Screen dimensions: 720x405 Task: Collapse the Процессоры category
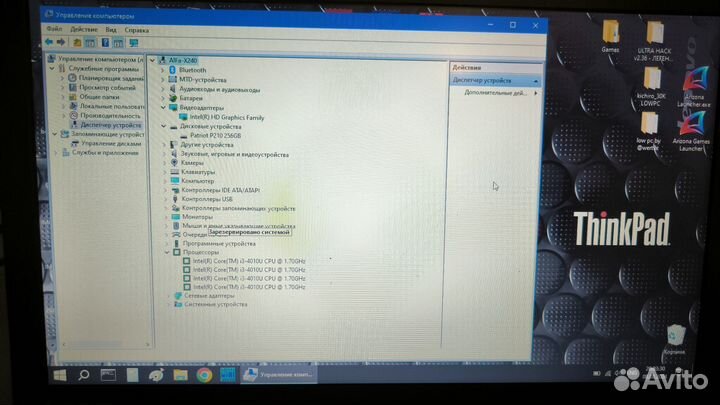point(167,252)
